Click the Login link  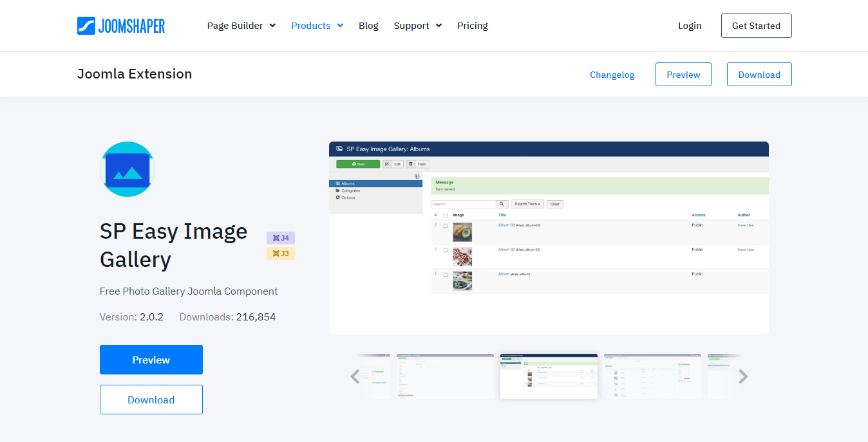tap(690, 26)
